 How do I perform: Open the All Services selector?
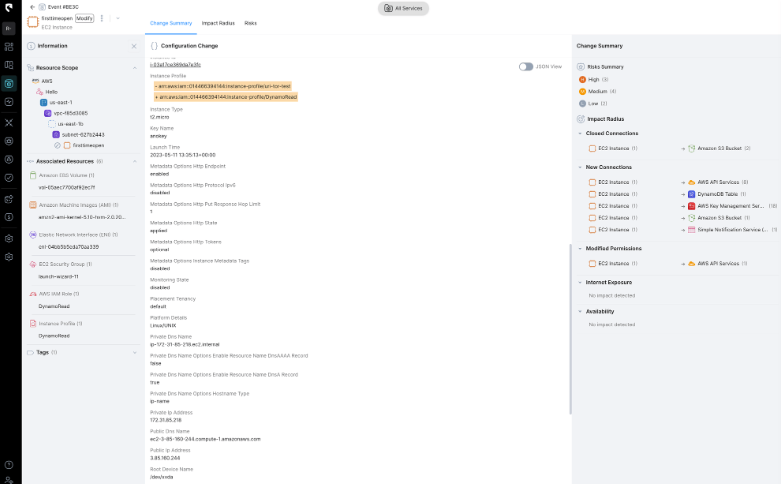click(x=402, y=8)
